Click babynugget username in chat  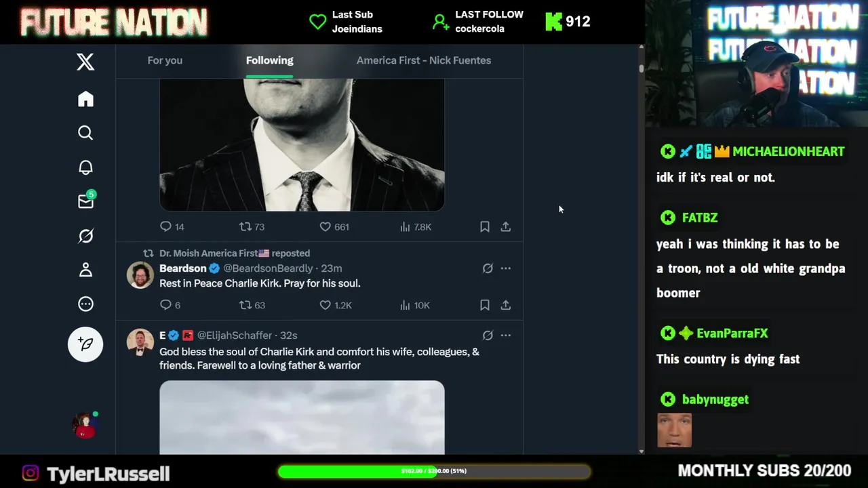(x=715, y=399)
